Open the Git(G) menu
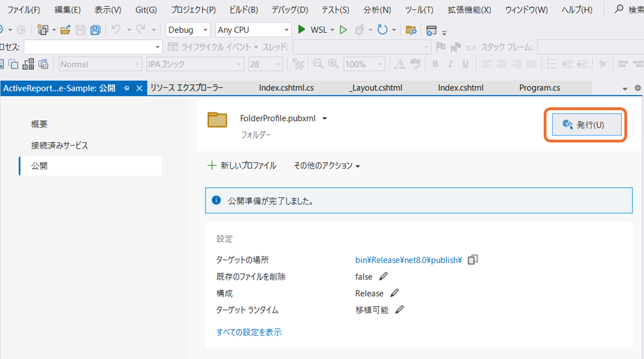 tap(146, 10)
